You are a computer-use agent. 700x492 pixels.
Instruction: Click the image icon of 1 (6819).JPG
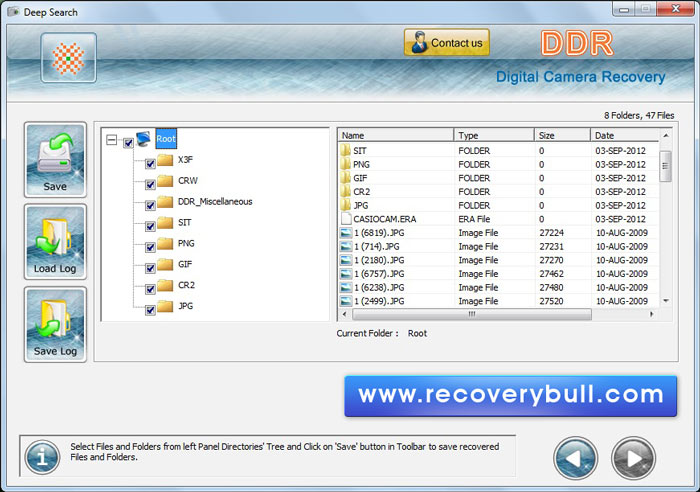[x=346, y=233]
